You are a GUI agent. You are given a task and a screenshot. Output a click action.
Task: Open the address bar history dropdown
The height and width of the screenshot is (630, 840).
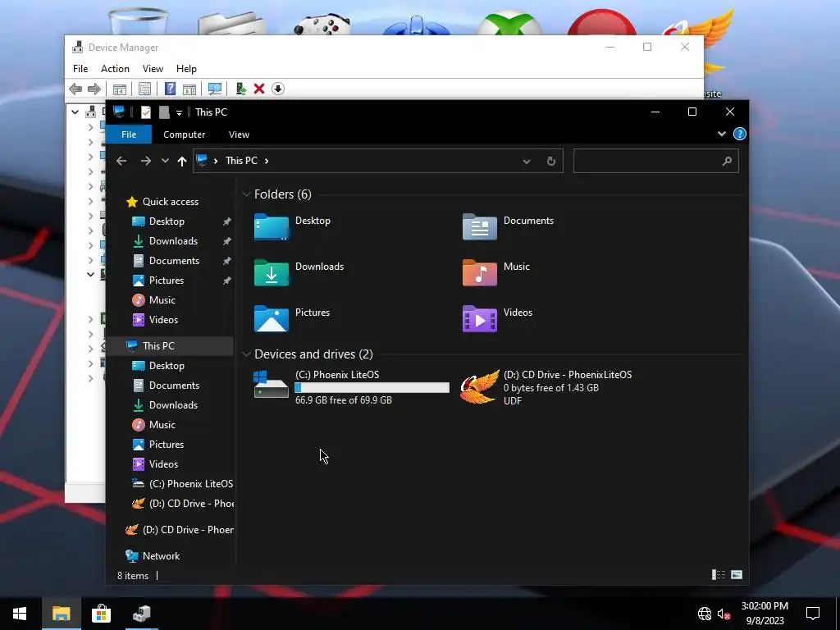click(526, 162)
